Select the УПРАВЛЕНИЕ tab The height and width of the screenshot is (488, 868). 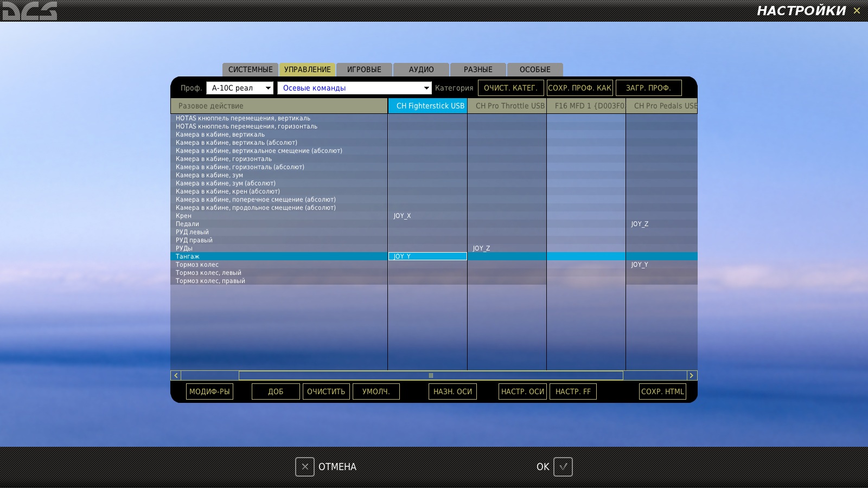tap(307, 69)
